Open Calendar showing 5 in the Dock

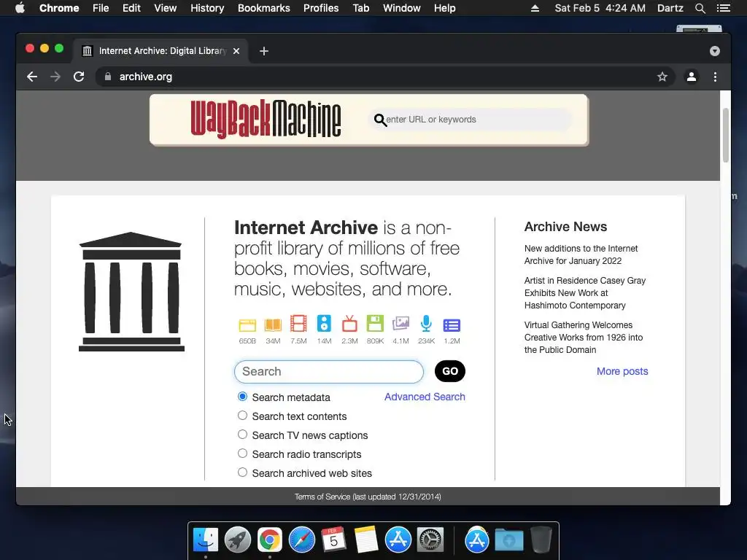[x=333, y=540]
